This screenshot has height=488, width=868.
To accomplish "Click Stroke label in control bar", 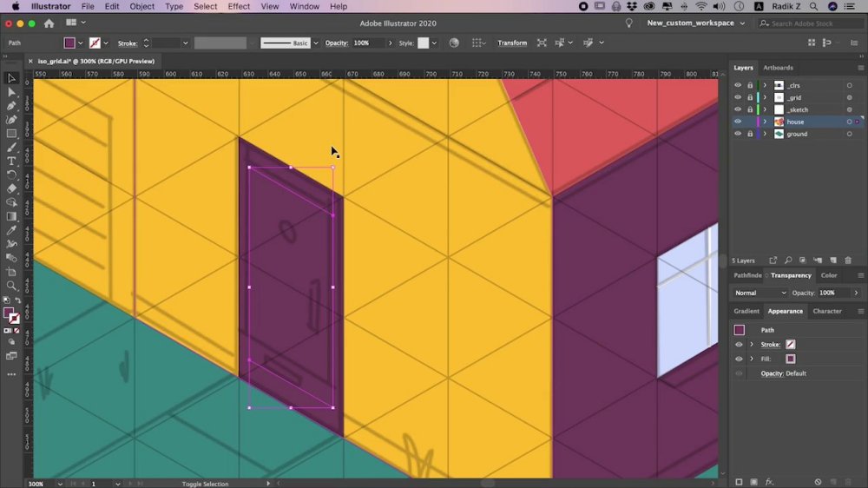I will (128, 43).
